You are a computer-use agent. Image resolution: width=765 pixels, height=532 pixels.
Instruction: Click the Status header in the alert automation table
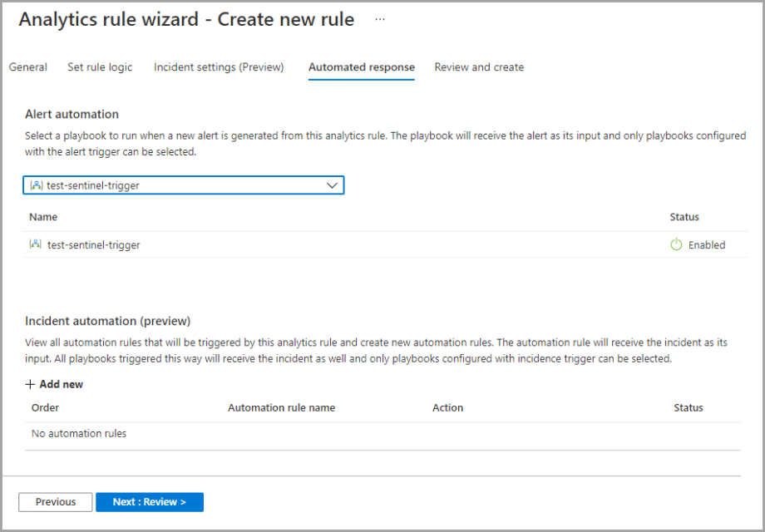pyautogui.click(x=684, y=217)
